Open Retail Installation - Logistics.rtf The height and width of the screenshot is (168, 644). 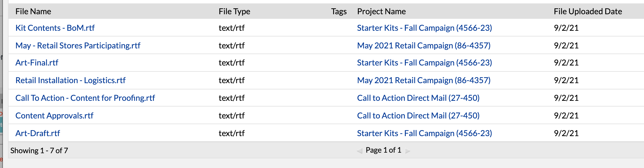click(x=70, y=80)
